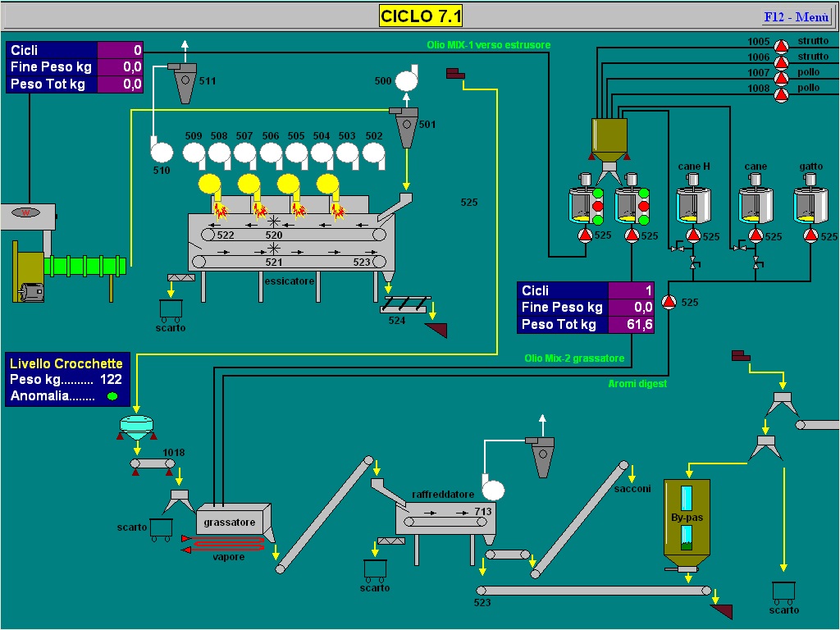Click the extruder green barrel
Image resolution: width=840 pixels, height=630 pixels.
[x=85, y=267]
